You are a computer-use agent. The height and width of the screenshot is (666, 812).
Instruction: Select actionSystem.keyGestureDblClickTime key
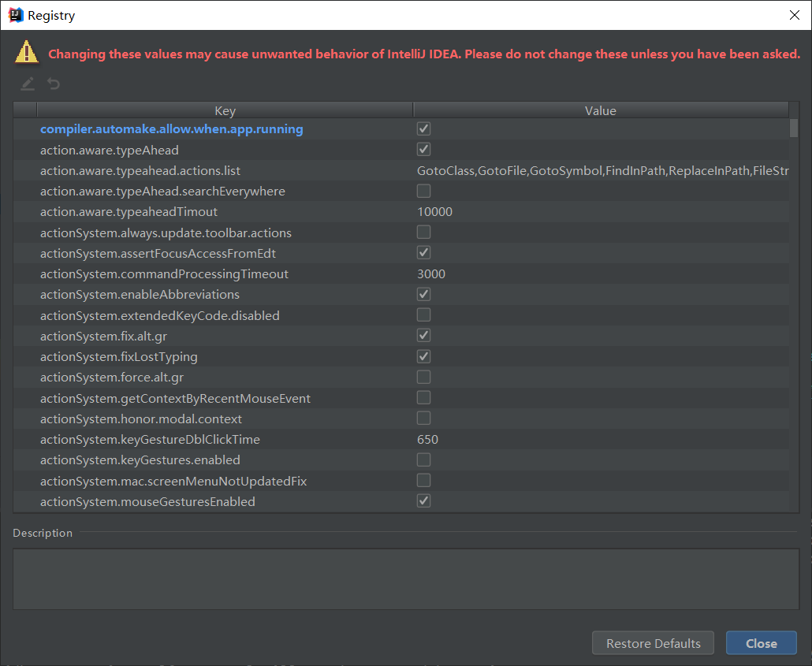[150, 440]
